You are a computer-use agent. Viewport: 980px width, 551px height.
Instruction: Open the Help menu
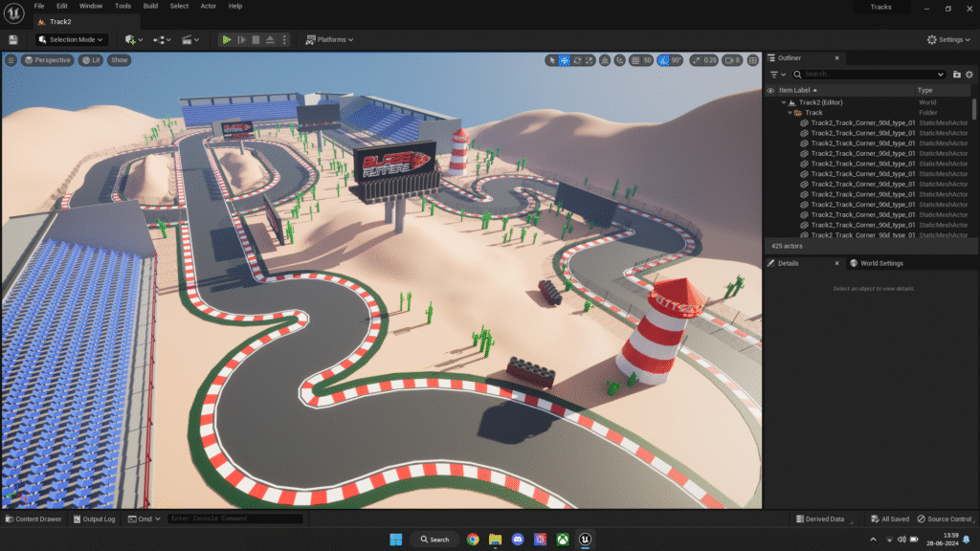point(235,6)
